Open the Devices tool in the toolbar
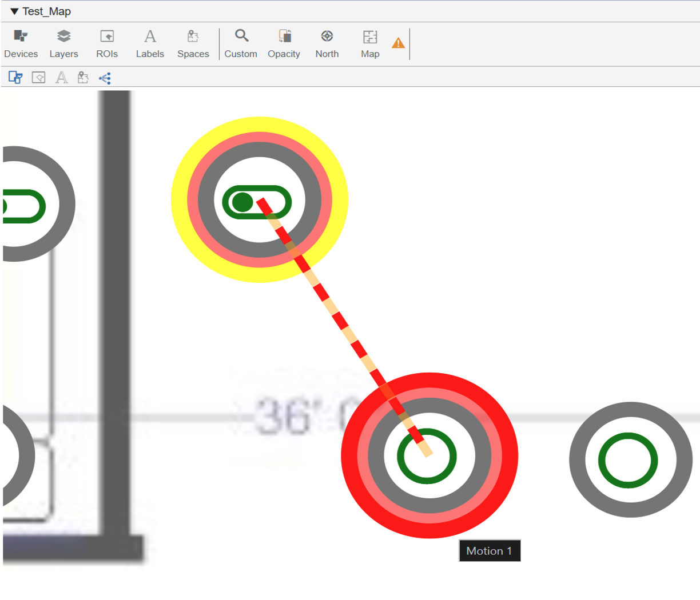The height and width of the screenshot is (600, 700). point(21,44)
